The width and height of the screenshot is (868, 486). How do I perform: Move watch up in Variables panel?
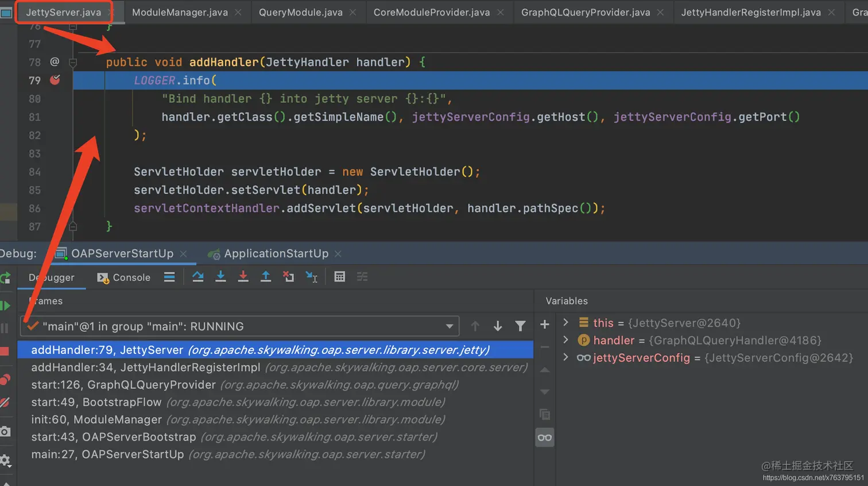pos(545,369)
